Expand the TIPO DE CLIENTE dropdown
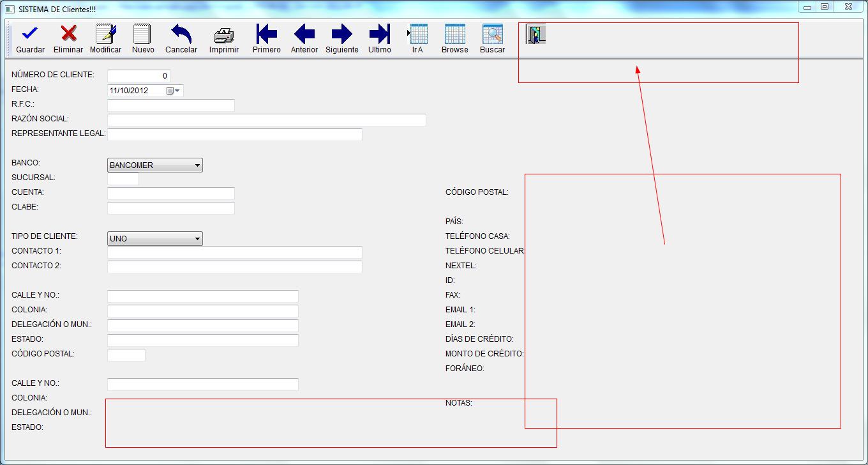The height and width of the screenshot is (465, 868). [x=197, y=238]
